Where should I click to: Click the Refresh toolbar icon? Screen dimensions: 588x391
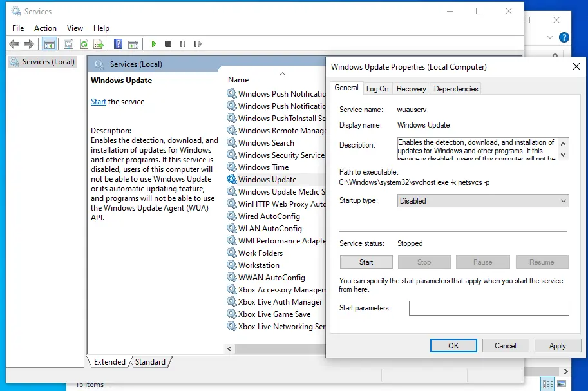click(84, 44)
